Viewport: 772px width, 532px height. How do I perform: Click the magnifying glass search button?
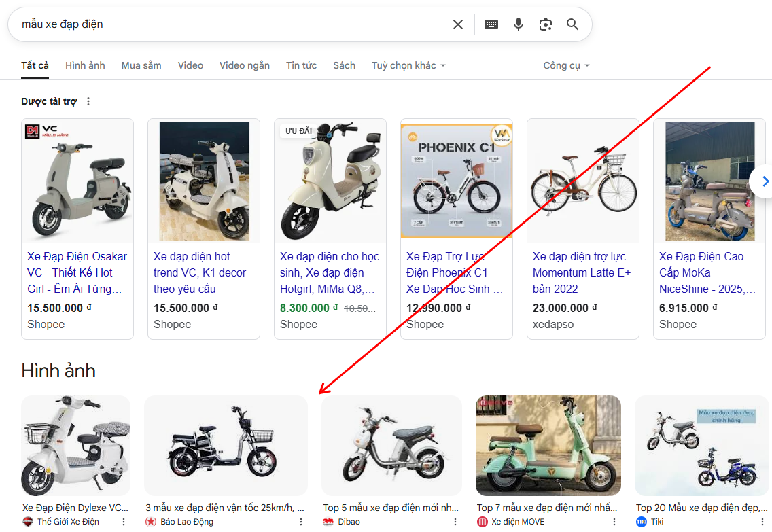click(572, 24)
